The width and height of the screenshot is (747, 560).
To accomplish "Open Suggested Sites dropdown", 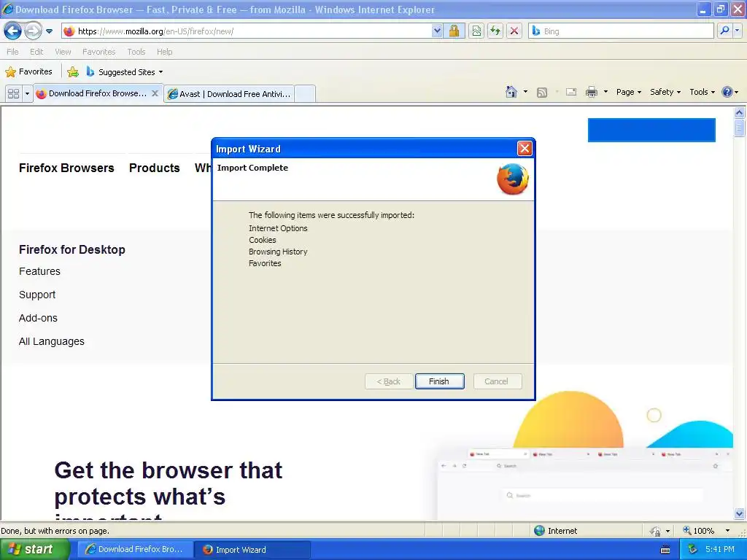I will pos(125,72).
